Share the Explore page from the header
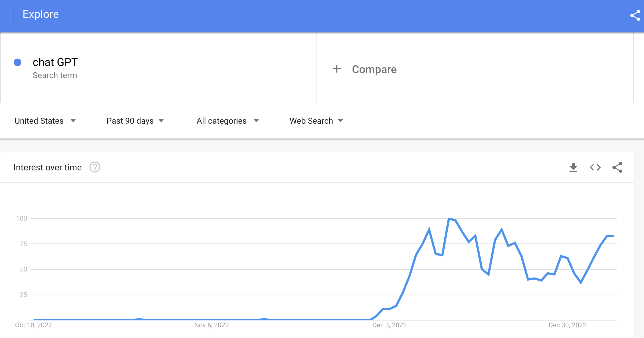This screenshot has height=338, width=644. click(635, 15)
